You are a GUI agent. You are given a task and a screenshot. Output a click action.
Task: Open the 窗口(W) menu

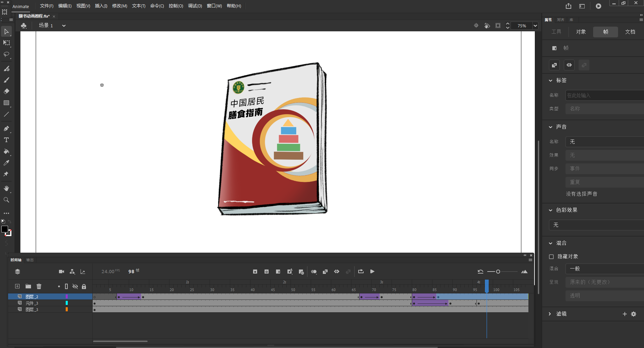[214, 6]
